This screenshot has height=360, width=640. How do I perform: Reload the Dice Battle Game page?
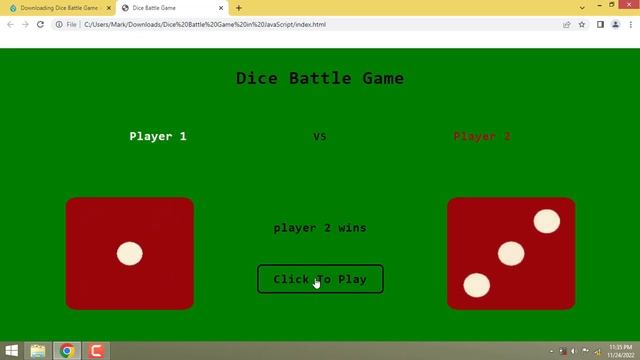[x=40, y=24]
